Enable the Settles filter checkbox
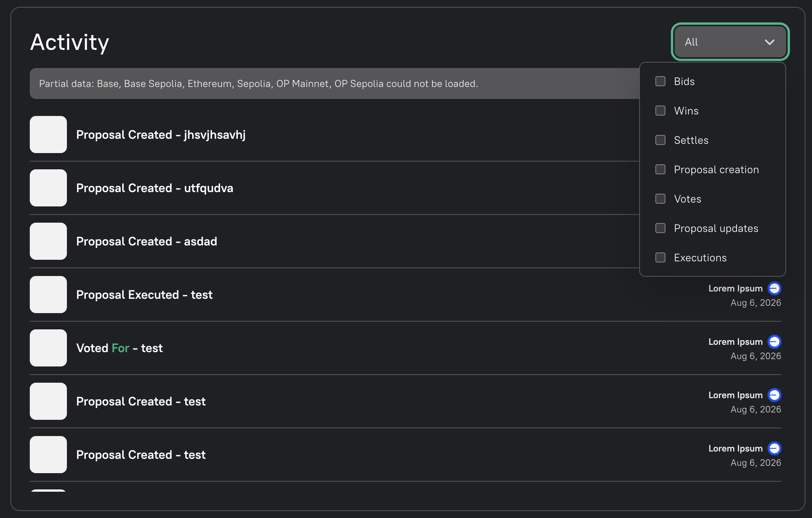Image resolution: width=812 pixels, height=518 pixels. coord(660,140)
